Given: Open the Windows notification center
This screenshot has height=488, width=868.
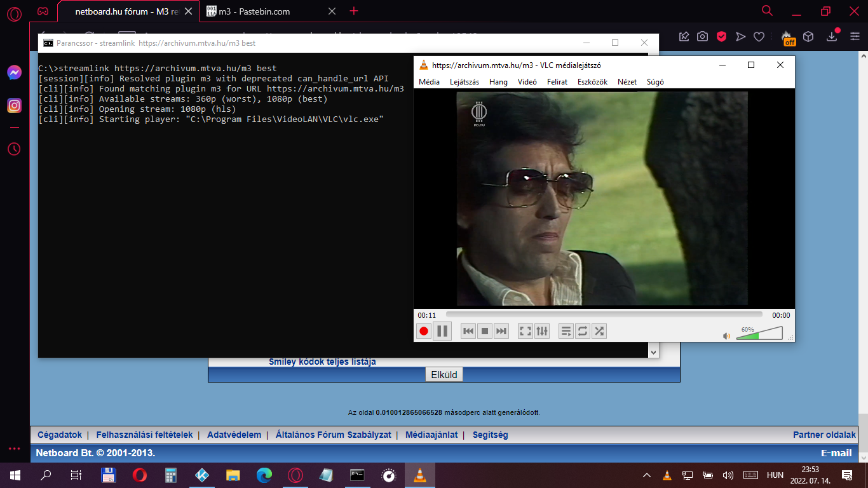Looking at the screenshot, I should coord(846,475).
